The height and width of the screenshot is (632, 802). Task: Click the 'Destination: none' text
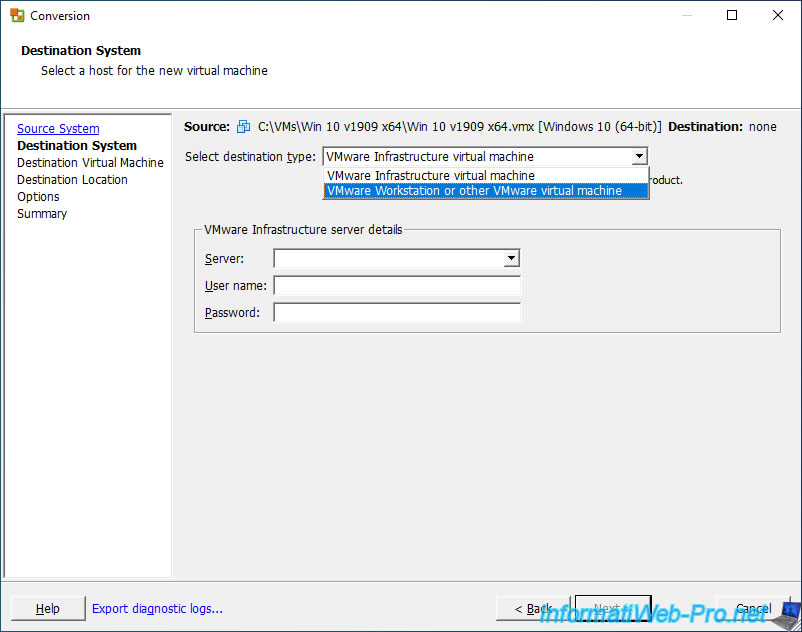coord(722,126)
